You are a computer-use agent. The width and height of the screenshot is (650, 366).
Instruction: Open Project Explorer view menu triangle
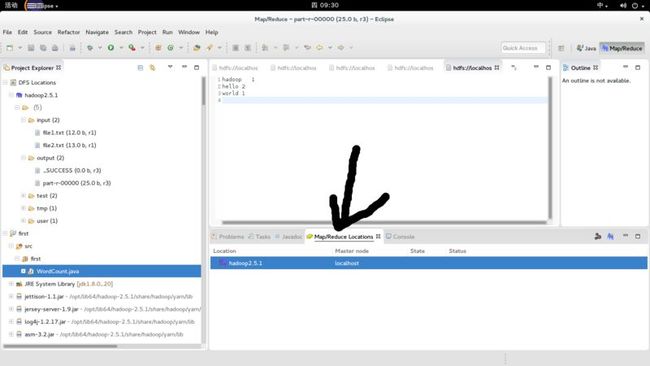(x=170, y=67)
